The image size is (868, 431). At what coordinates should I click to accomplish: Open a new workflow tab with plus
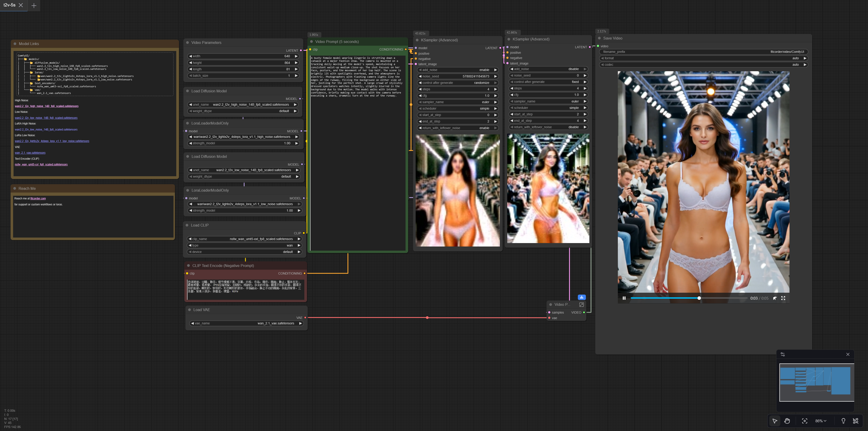coord(34,5)
